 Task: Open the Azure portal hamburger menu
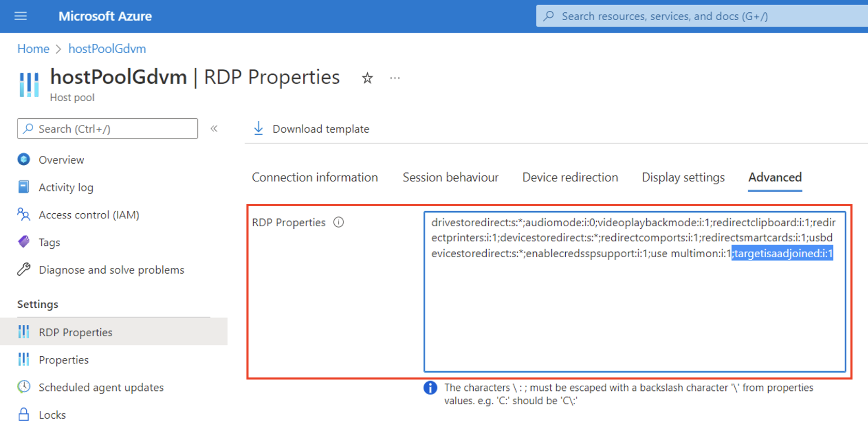tap(21, 16)
